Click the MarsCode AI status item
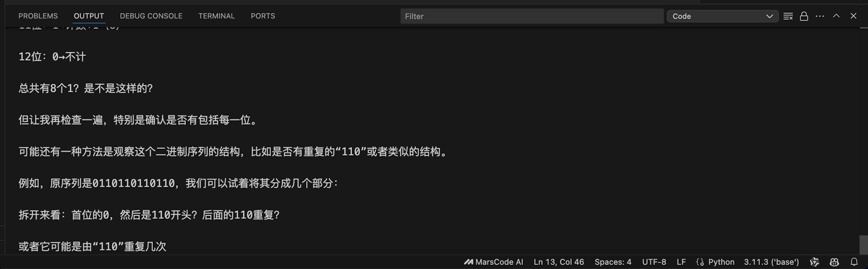 493,262
